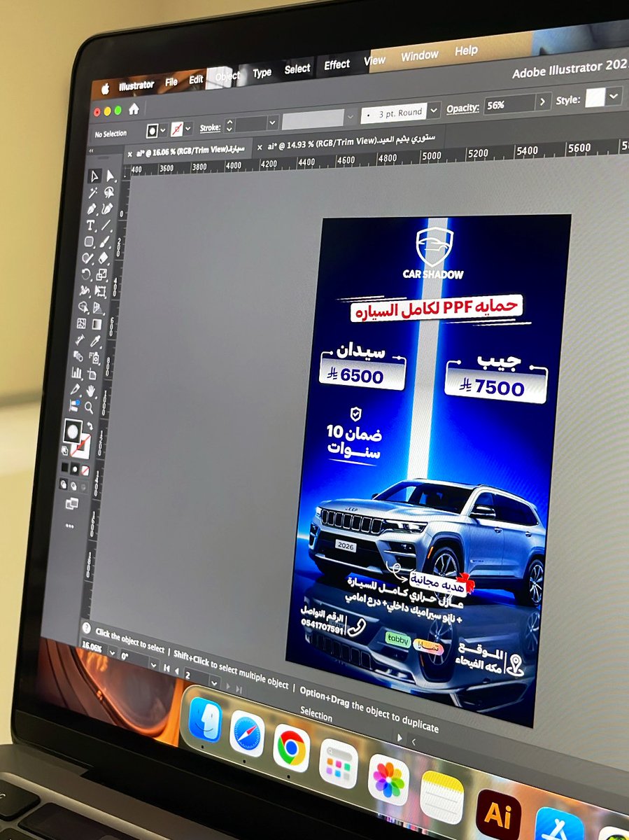Open the Select menu

pyautogui.click(x=297, y=69)
